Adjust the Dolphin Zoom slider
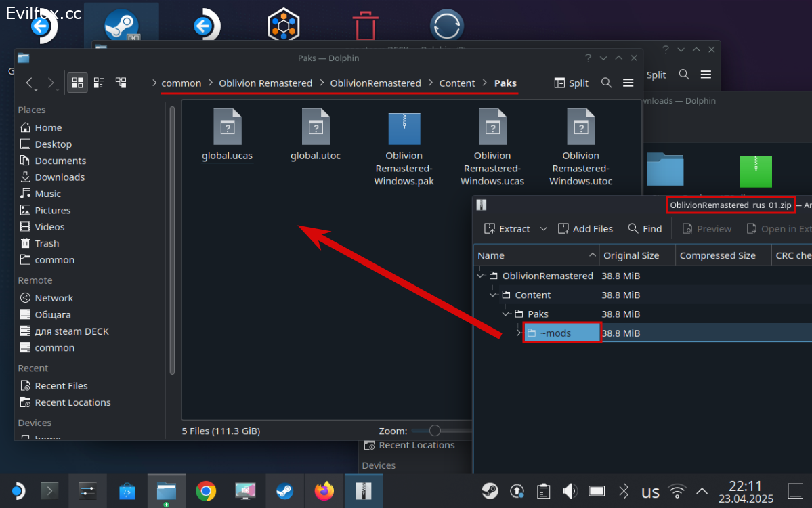The image size is (812, 508). click(x=435, y=430)
